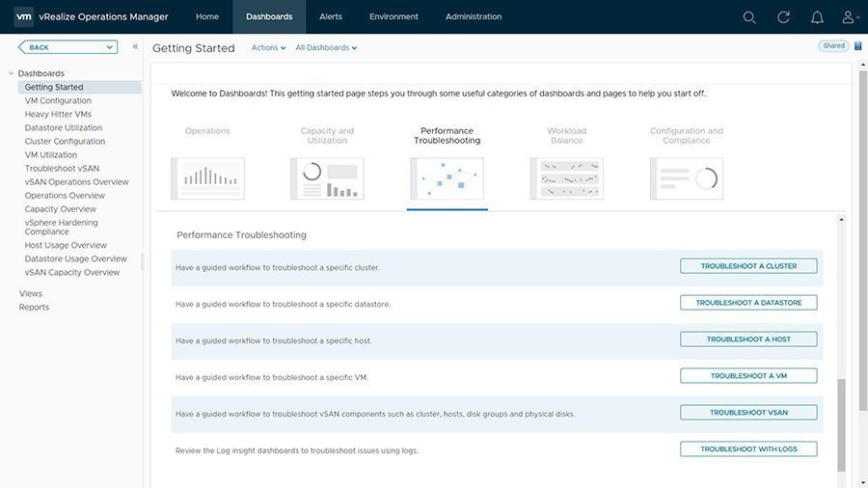
Task: Open the Troubleshoot vSAN sidebar entry
Action: pyautogui.click(x=62, y=168)
